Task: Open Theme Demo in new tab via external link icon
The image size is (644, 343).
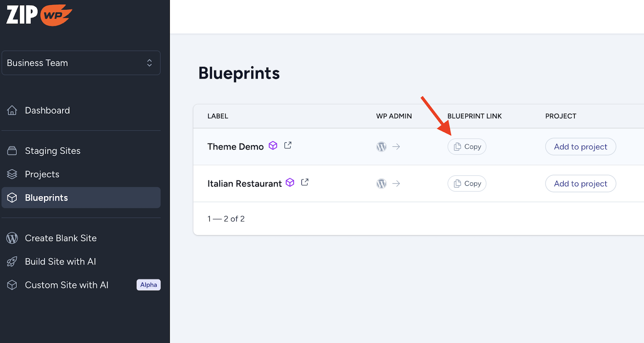Action: (x=288, y=145)
